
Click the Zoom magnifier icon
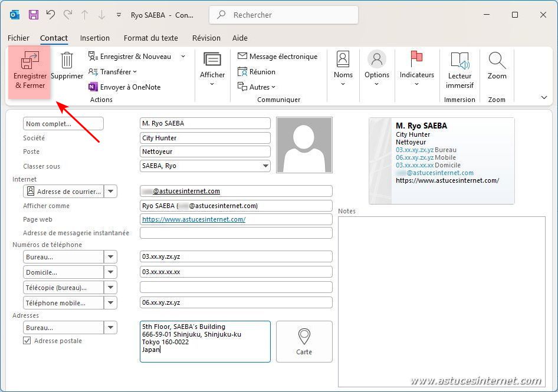[497, 61]
